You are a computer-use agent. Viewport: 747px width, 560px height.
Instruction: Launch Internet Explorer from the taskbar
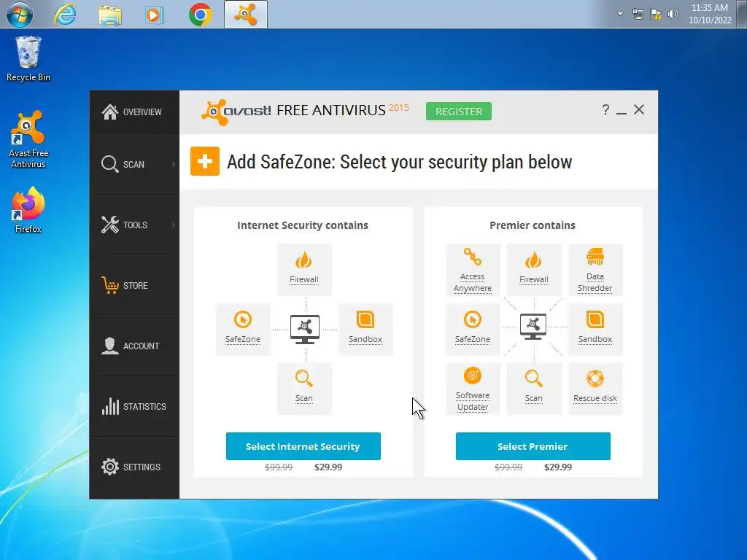tap(65, 15)
